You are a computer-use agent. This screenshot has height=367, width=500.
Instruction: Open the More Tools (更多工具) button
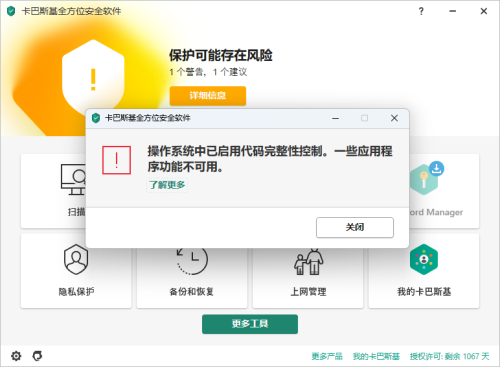pos(250,324)
